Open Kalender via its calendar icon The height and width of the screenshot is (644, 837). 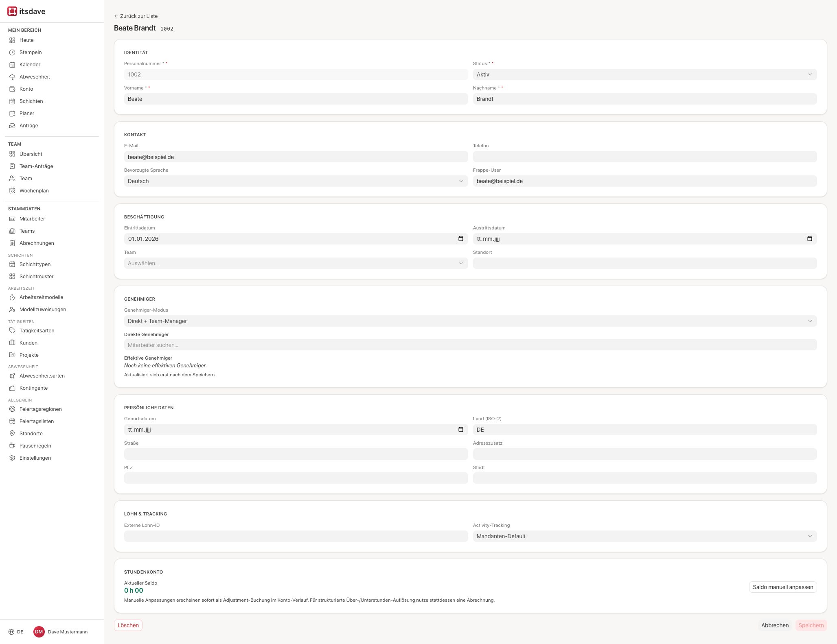coord(12,65)
